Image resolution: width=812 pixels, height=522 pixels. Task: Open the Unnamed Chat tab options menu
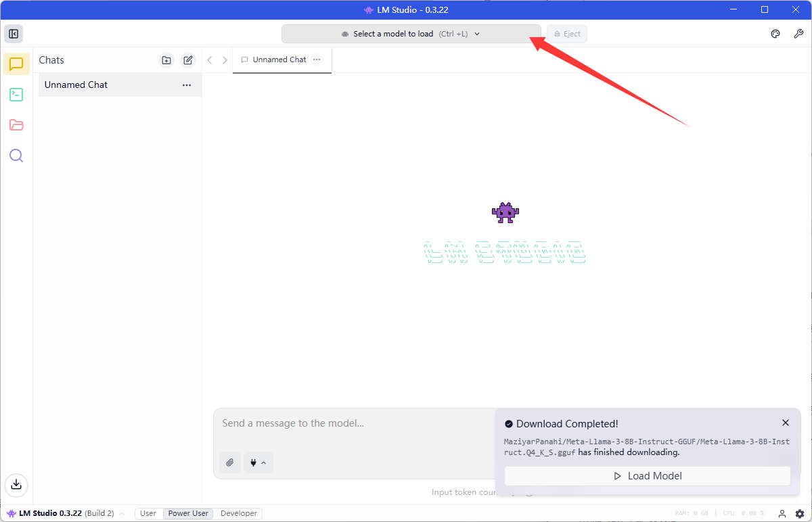point(317,60)
